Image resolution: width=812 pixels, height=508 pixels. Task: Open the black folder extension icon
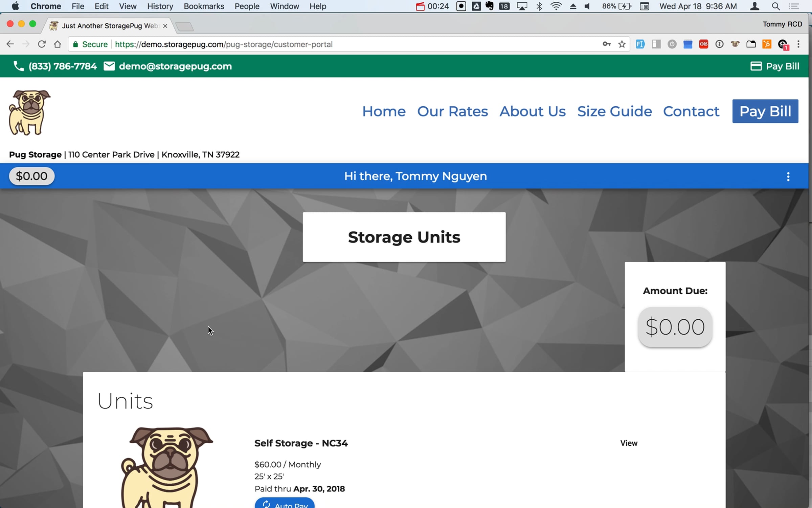[x=751, y=44]
